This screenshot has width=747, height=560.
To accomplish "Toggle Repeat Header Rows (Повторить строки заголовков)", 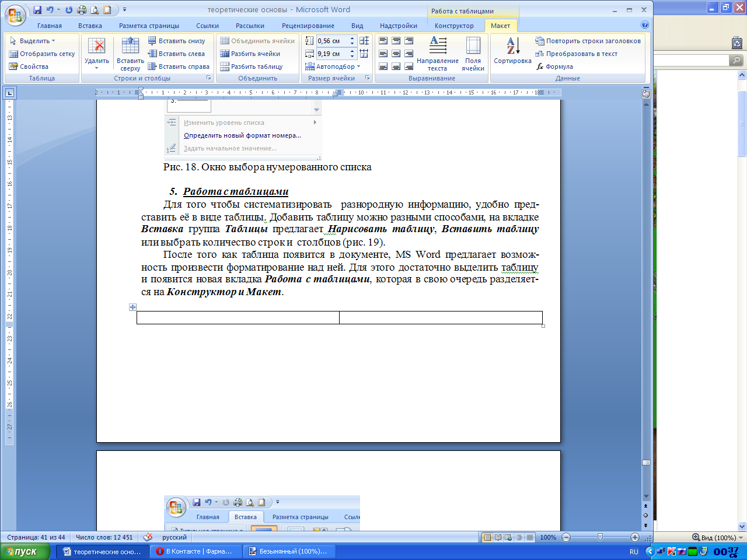I will point(588,41).
